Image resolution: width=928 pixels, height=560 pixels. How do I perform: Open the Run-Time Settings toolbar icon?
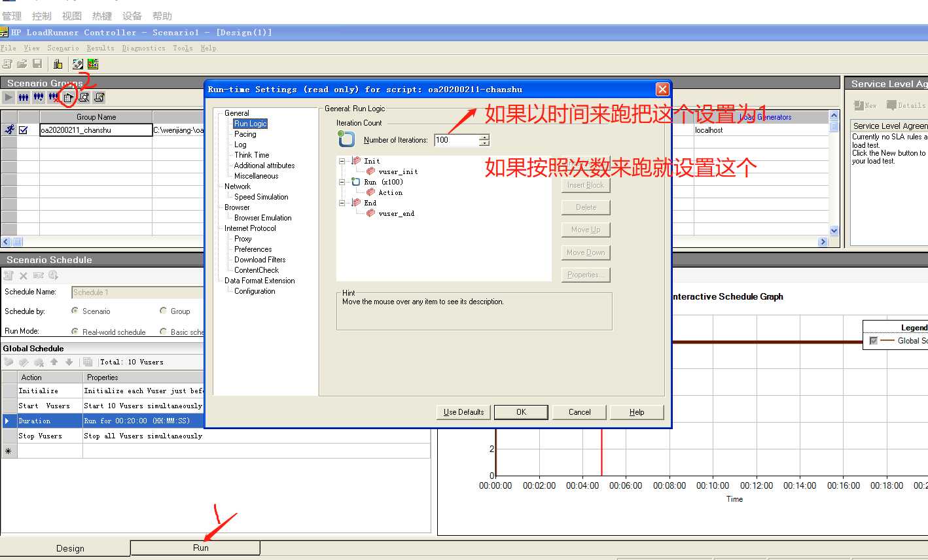[68, 97]
